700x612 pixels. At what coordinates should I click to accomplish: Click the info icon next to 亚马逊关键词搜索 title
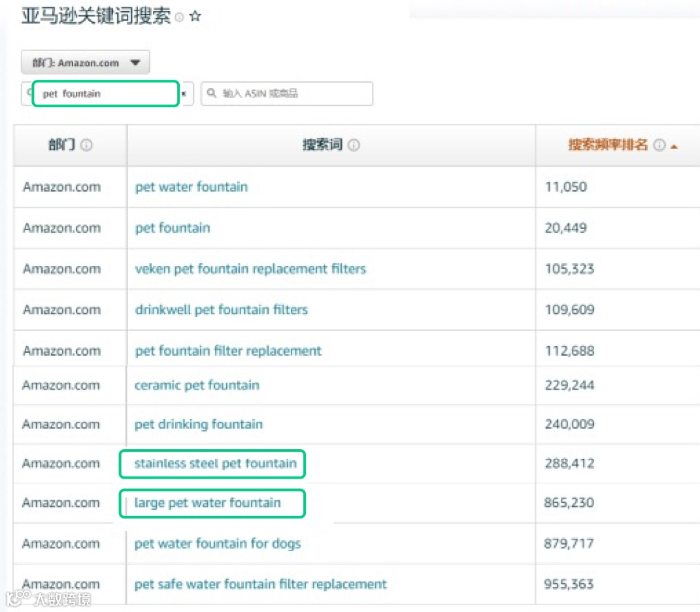180,18
